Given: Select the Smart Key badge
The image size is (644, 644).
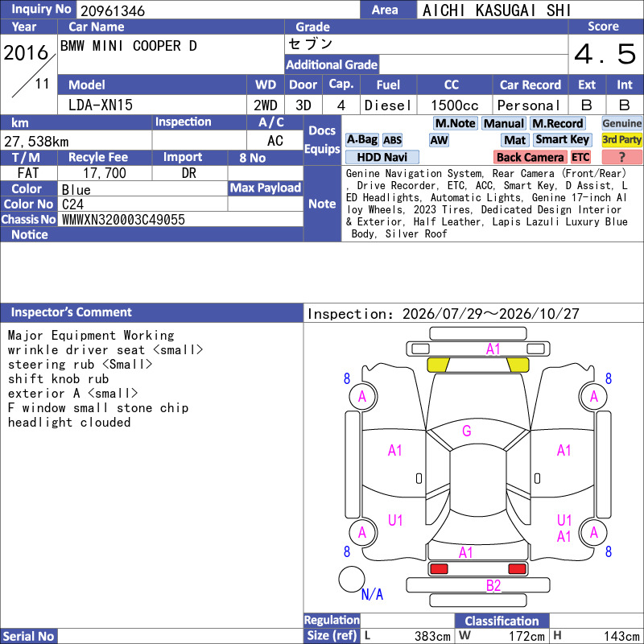Looking at the screenshot, I should [562, 140].
